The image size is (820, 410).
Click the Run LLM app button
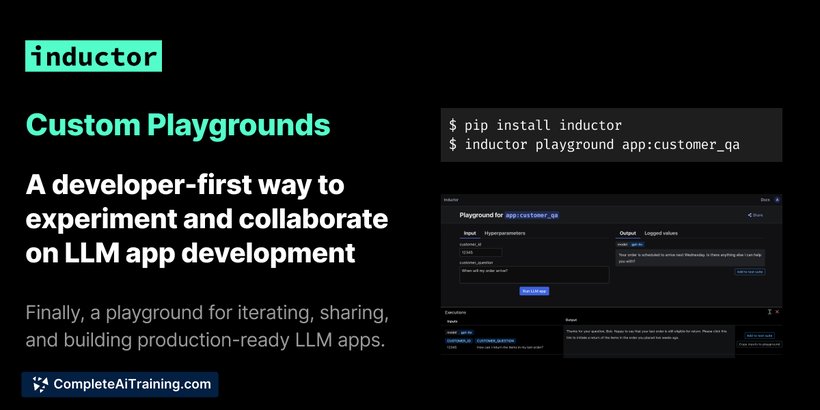tap(534, 291)
